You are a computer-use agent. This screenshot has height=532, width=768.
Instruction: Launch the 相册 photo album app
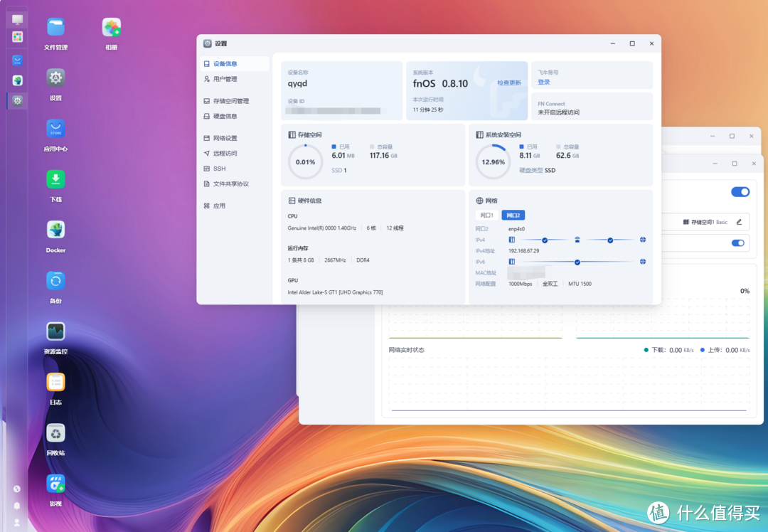(x=111, y=28)
